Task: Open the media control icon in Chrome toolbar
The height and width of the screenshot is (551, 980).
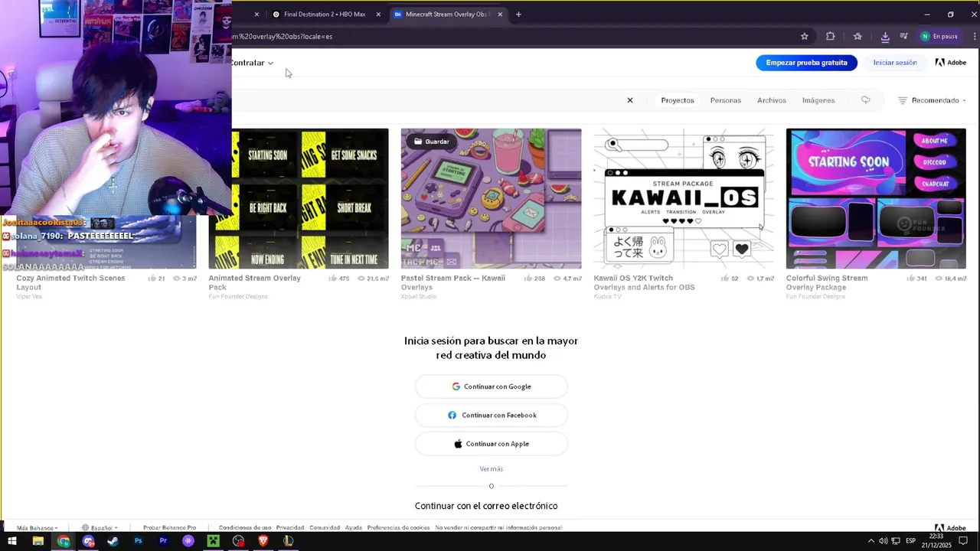Action: [903, 36]
